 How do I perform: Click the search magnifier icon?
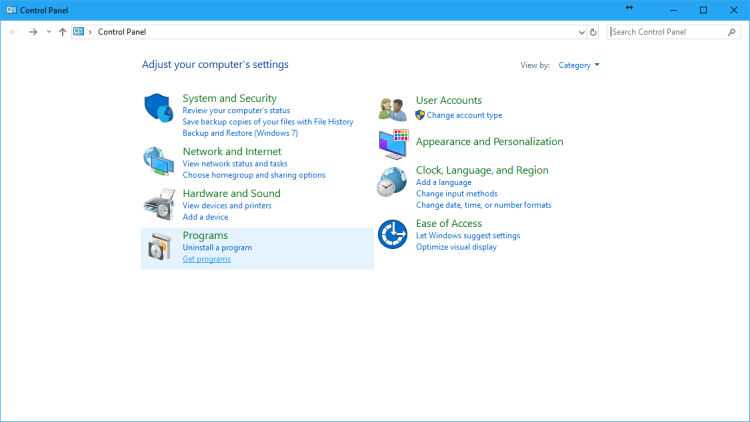731,32
